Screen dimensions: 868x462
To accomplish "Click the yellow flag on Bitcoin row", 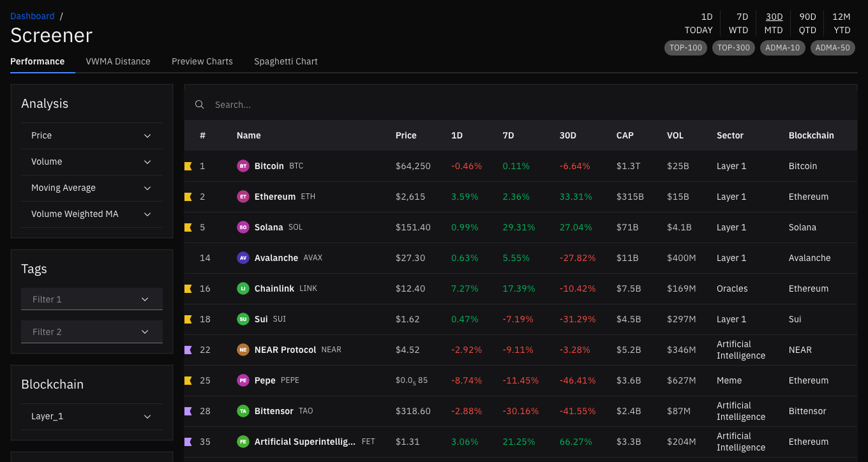I will tap(188, 166).
